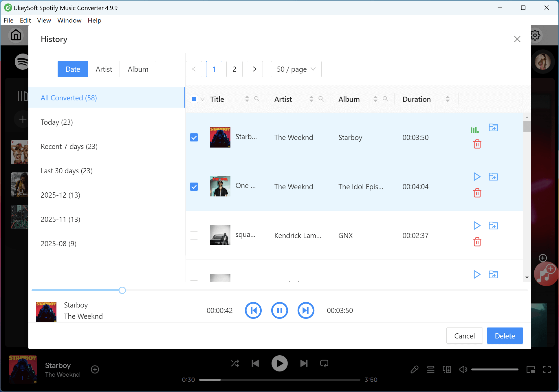
Task: Select the Today (23) filter
Action: pos(57,122)
